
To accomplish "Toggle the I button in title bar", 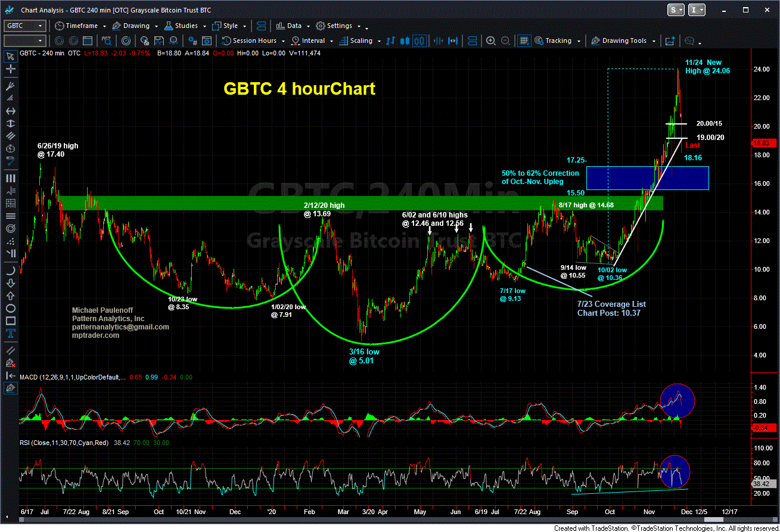I will click(697, 10).
